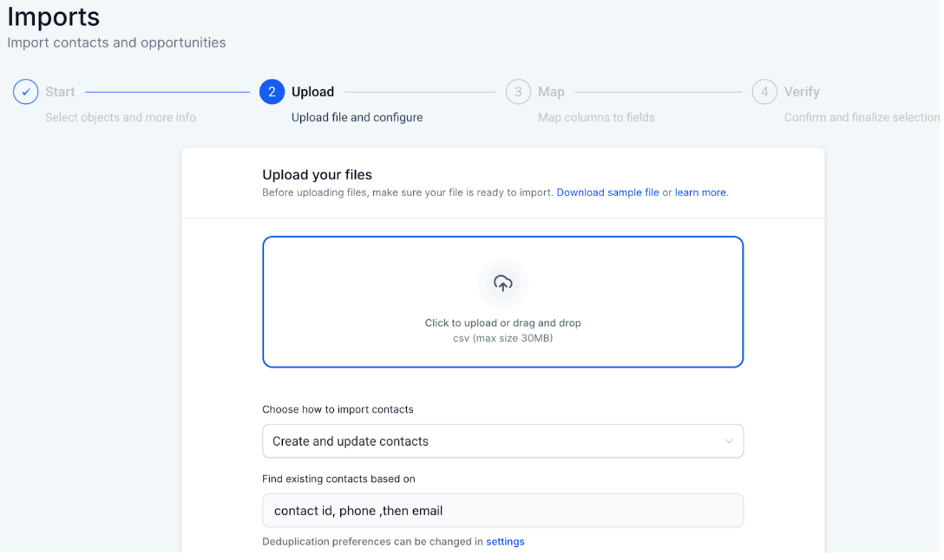Click the Imports page heading
Image resolution: width=944 pixels, height=560 pixels.
(54, 16)
